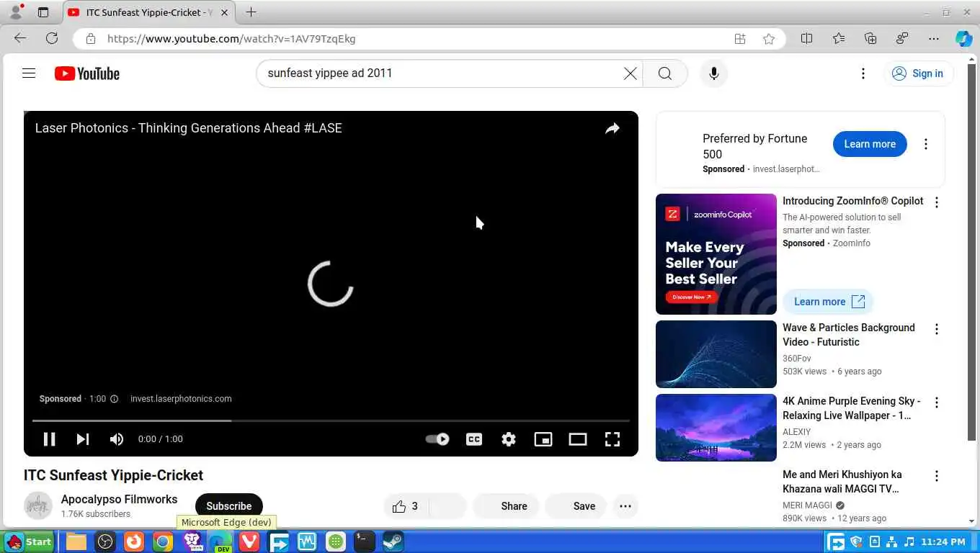The image size is (980, 553).
Task: Open the Favorites list in Edge toolbar
Action: point(838,39)
